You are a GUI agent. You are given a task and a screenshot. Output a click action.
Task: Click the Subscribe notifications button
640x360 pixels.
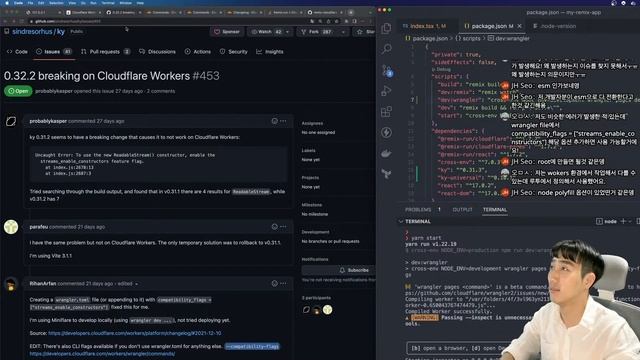tap(338, 270)
